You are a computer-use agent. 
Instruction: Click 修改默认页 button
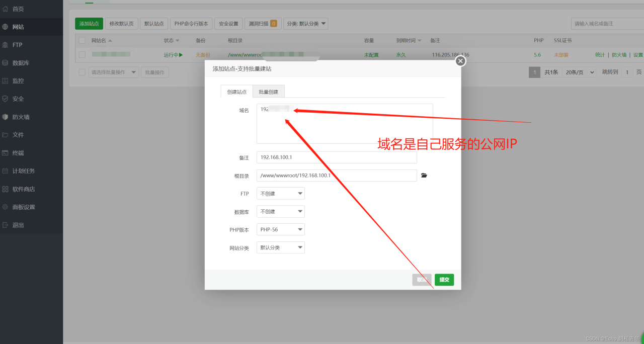click(x=122, y=24)
